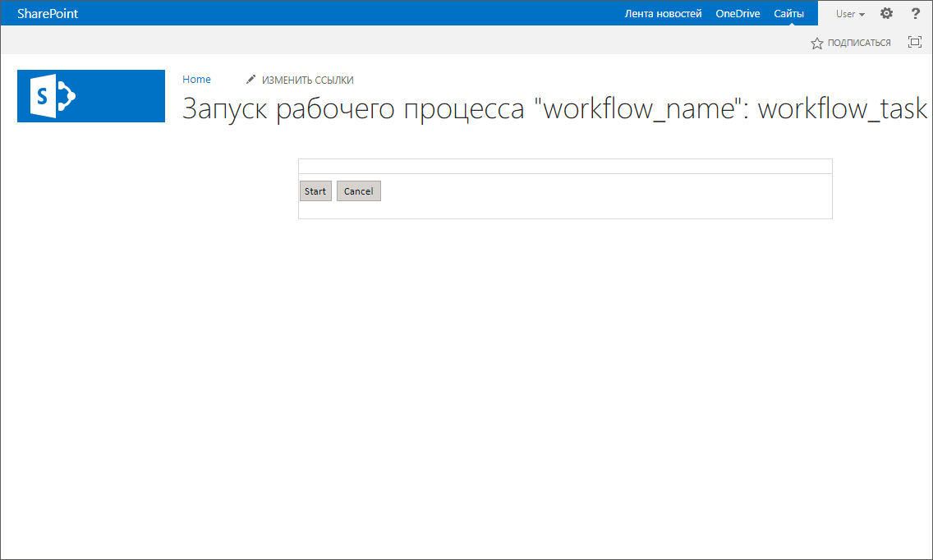Go to OneDrive from top bar

(x=738, y=14)
